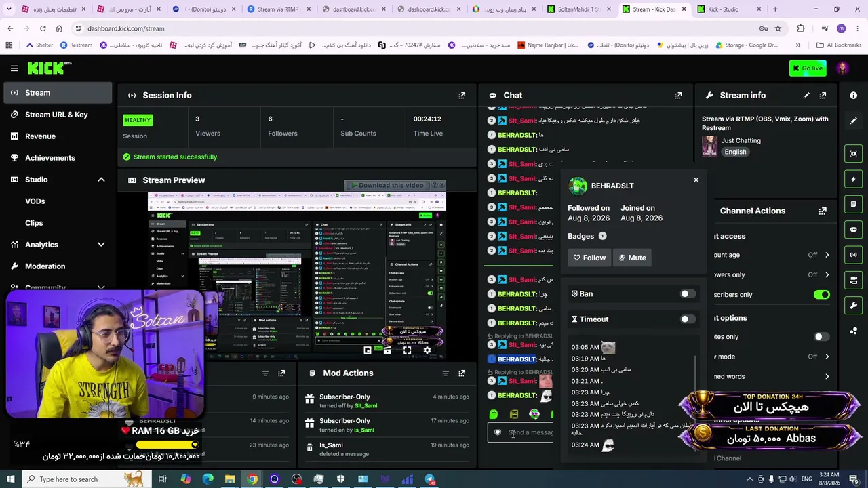Screen dimensions: 868x488
Task: Expand the Community sidebar section
Action: [101, 287]
